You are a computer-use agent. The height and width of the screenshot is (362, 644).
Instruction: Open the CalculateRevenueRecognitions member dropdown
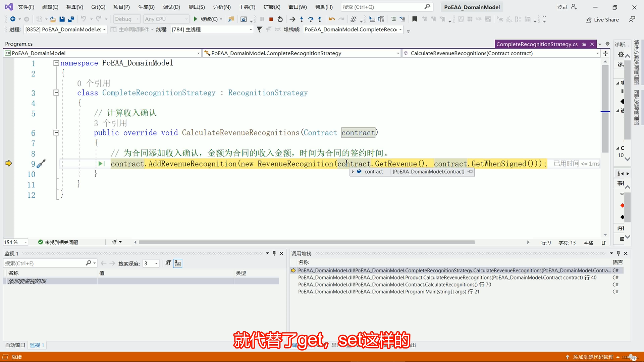[501, 53]
